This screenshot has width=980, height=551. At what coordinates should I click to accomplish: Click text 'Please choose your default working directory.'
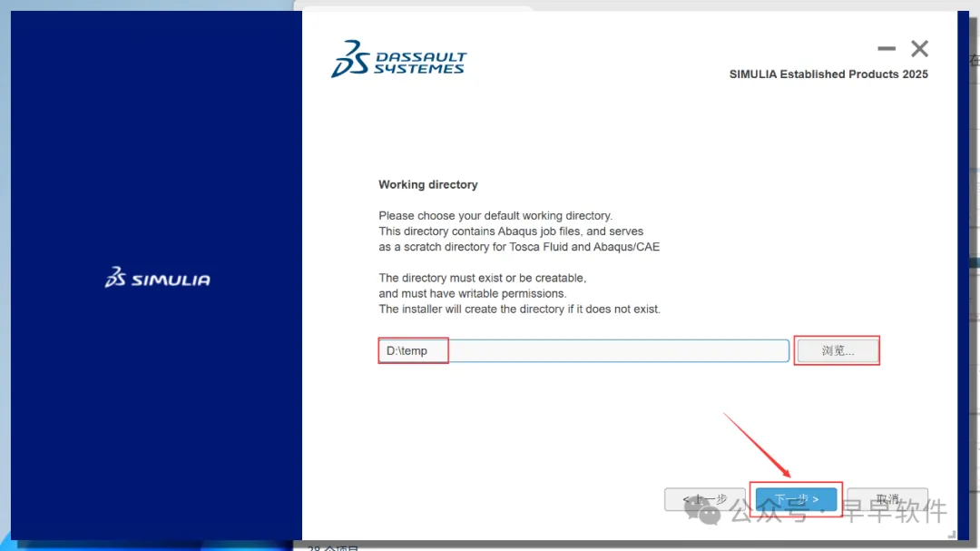click(495, 216)
